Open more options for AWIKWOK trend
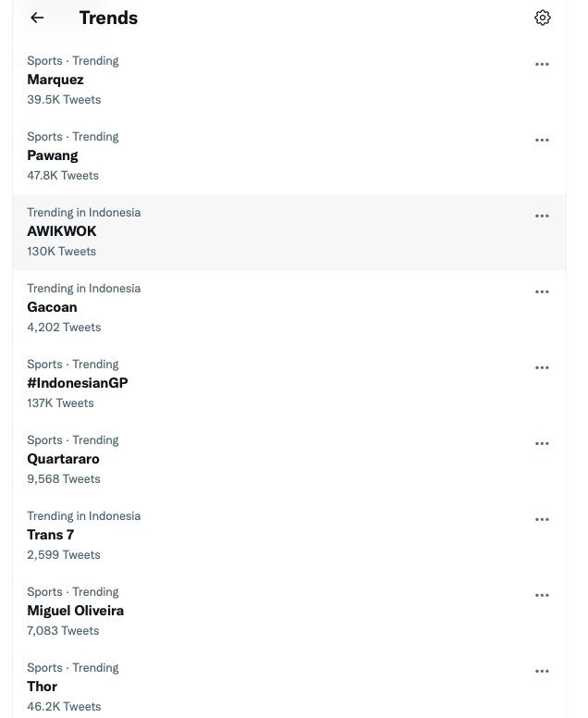Viewport: 588px width, 718px height. (x=542, y=216)
